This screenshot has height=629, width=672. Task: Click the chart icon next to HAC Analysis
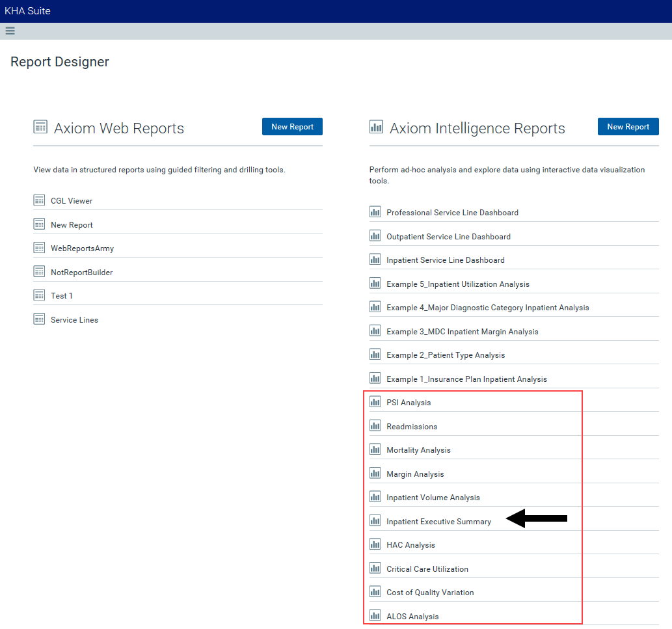click(375, 544)
